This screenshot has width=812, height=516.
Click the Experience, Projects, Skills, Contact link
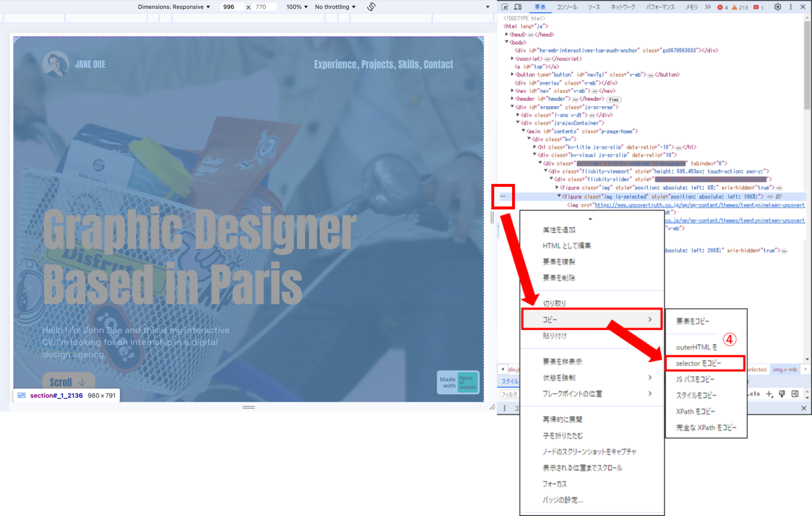pyautogui.click(x=383, y=65)
